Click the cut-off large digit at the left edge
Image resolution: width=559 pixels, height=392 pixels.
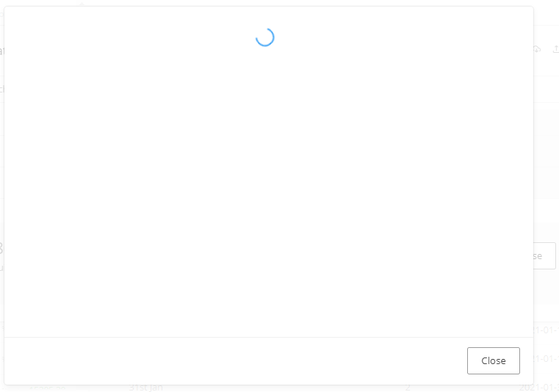[x=1, y=248]
